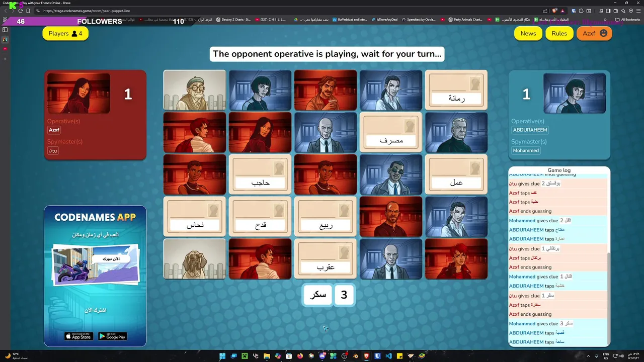The image size is (644, 362).
Task: Open the Rules button
Action: pyautogui.click(x=559, y=33)
